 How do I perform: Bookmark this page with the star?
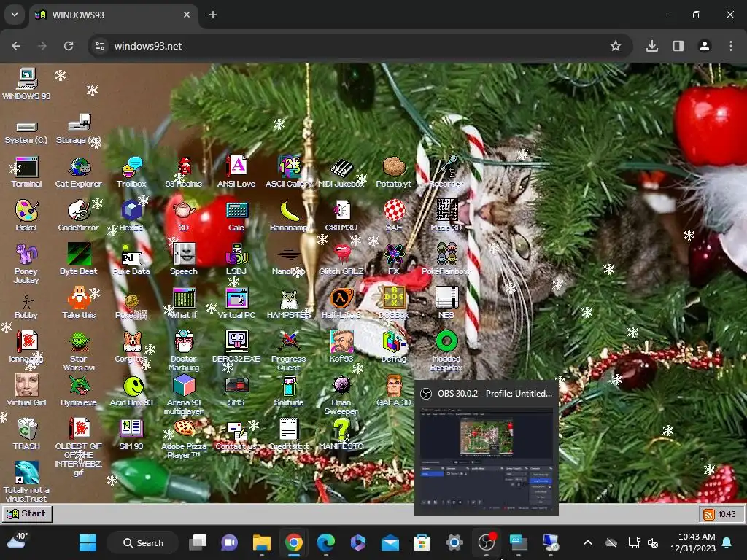tap(616, 46)
